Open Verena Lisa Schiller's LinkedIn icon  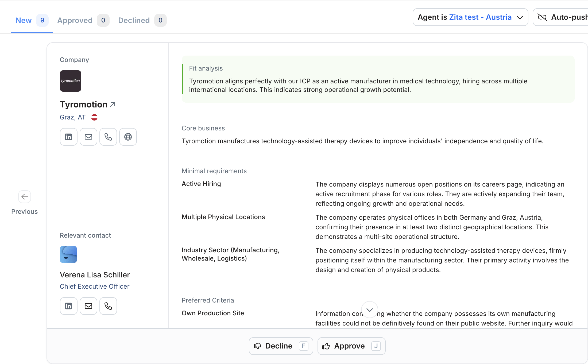pos(68,306)
